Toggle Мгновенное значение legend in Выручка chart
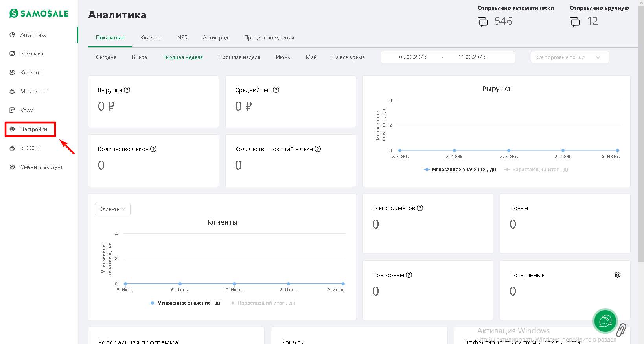644x344 pixels. 460,170
